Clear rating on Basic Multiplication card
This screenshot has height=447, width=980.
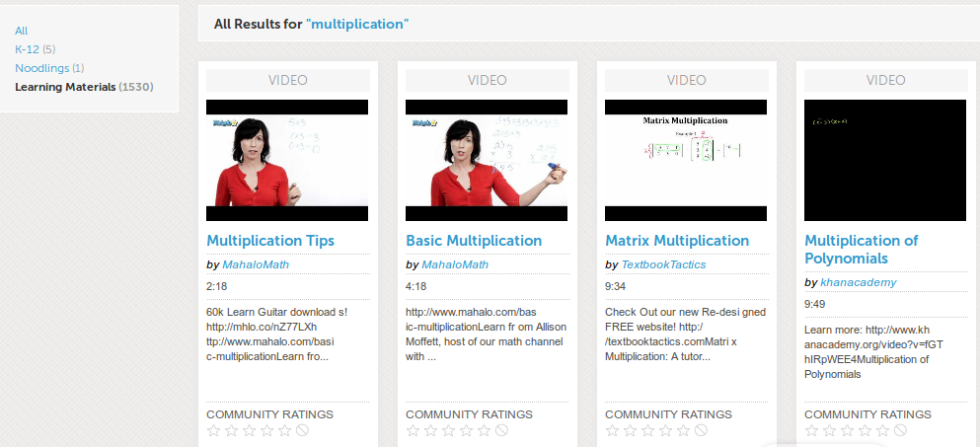(502, 430)
